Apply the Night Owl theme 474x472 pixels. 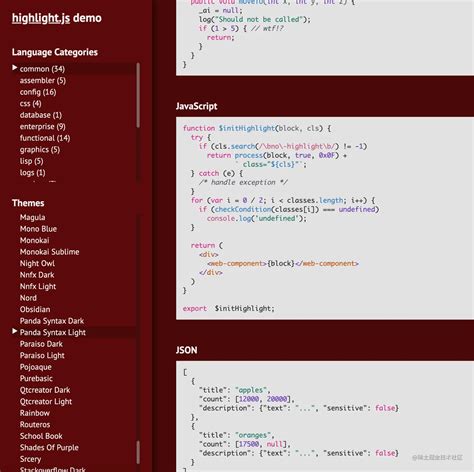(x=37, y=263)
